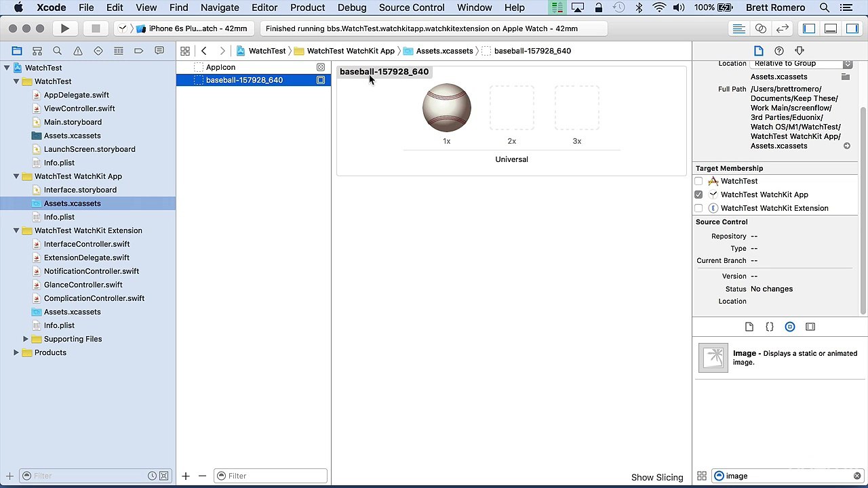Open the breakpoint navigator
Image resolution: width=868 pixels, height=488 pixels.
(139, 51)
